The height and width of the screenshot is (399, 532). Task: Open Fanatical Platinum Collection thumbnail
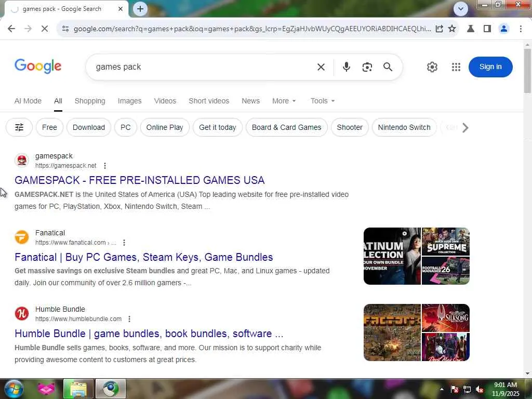(x=392, y=256)
